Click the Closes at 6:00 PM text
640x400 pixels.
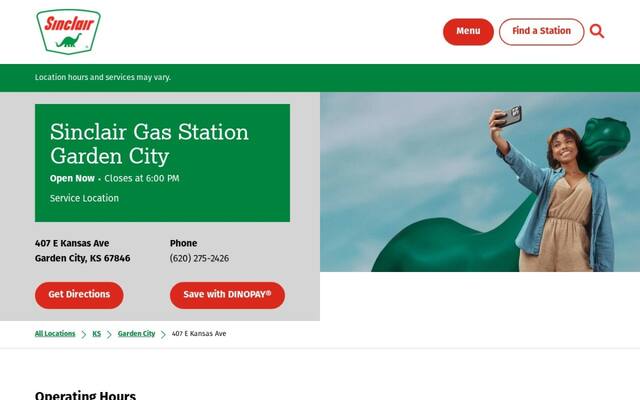point(142,178)
